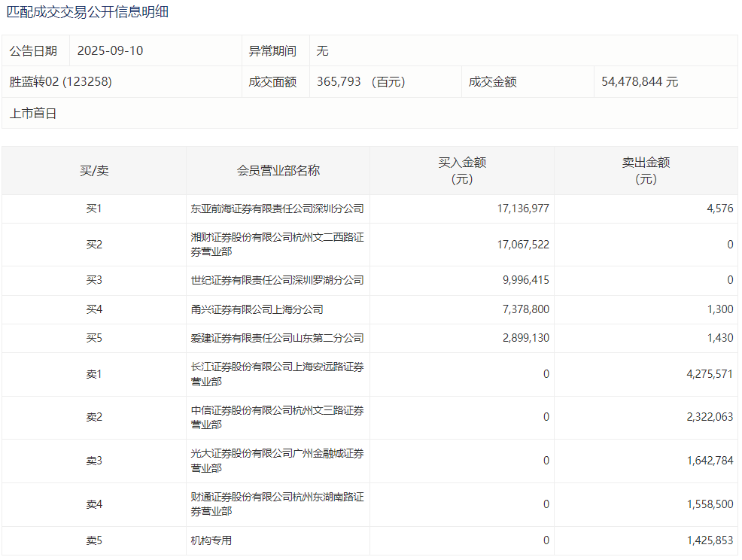The width and height of the screenshot is (742, 560).
Task: Select 湘财证券 杭州文二西路 branch entry
Action: tap(277, 245)
